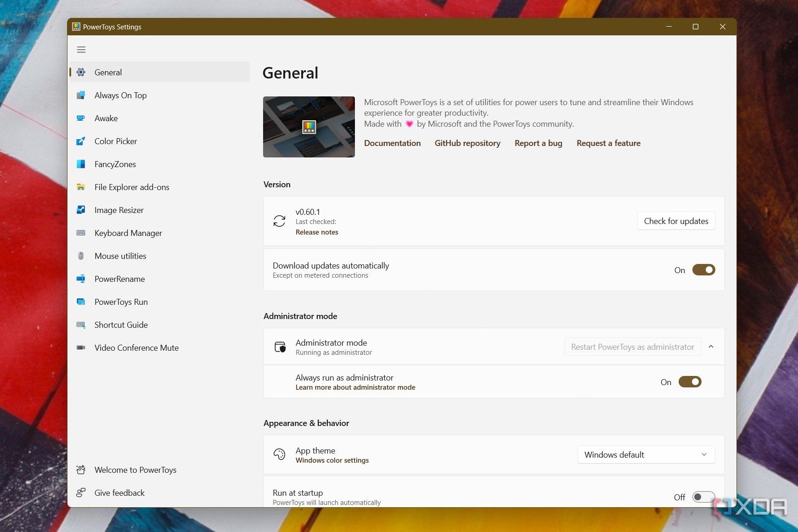Click the Report a bug link

pyautogui.click(x=538, y=143)
